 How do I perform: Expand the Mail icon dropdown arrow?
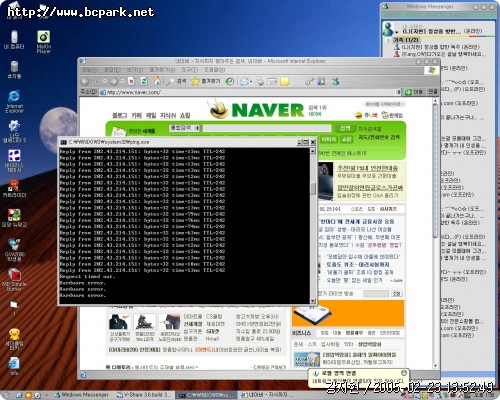(251, 81)
